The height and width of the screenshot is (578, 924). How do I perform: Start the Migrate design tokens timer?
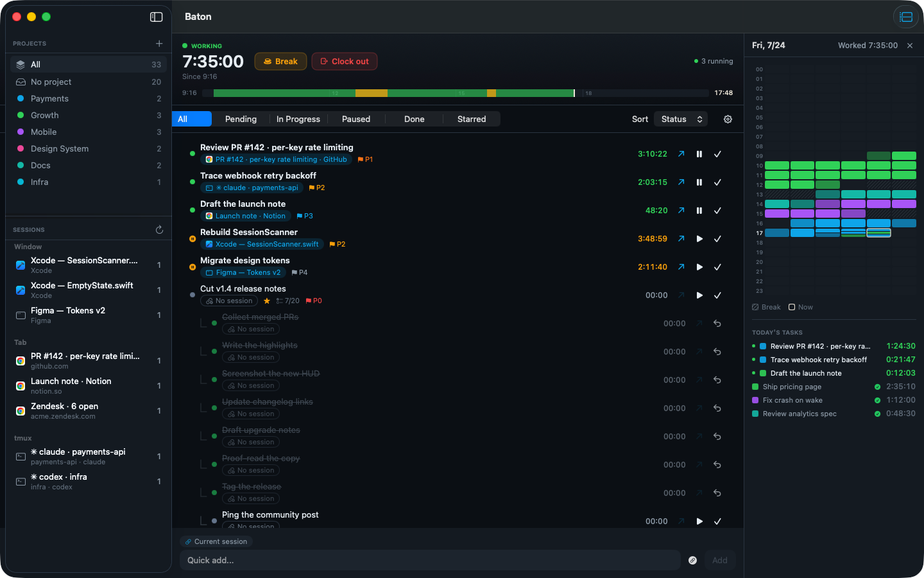[x=699, y=267]
